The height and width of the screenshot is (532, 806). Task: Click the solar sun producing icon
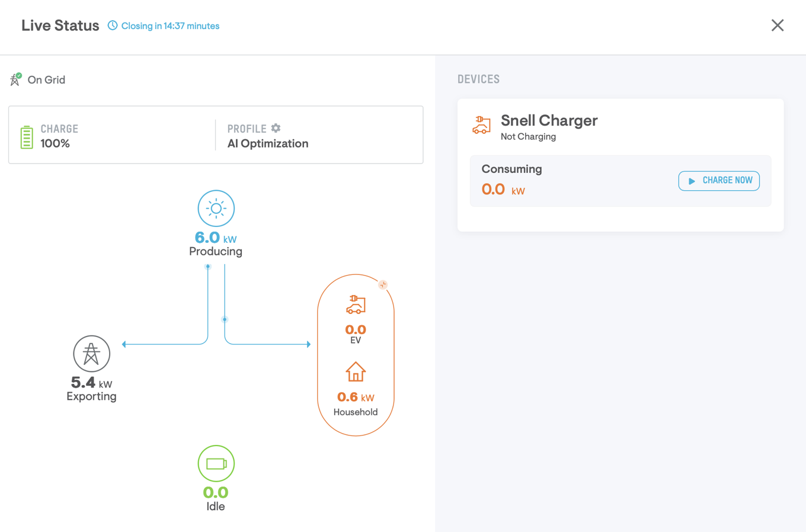(216, 209)
